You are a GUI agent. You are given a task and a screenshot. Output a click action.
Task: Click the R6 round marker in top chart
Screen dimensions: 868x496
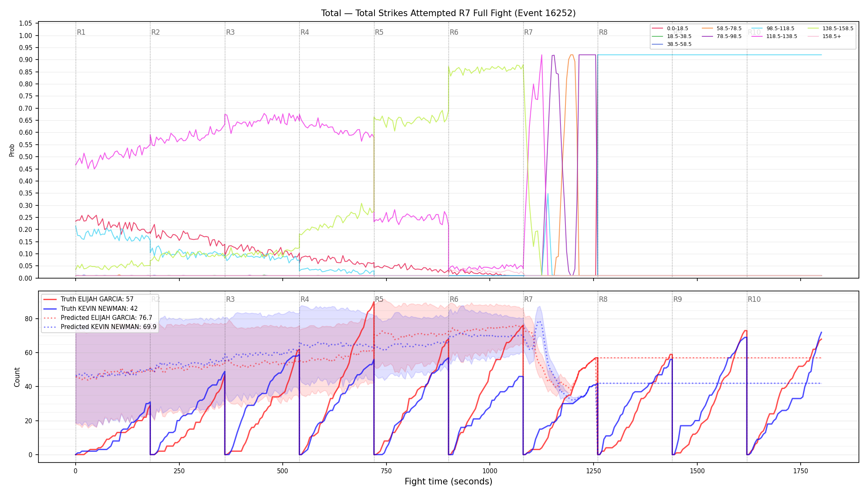coord(454,32)
